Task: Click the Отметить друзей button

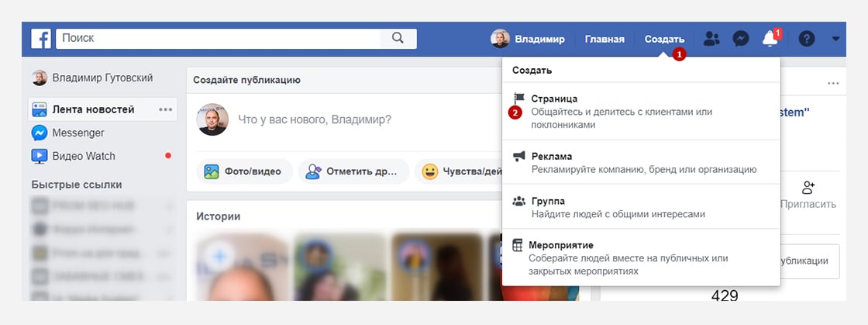Action: (x=353, y=171)
